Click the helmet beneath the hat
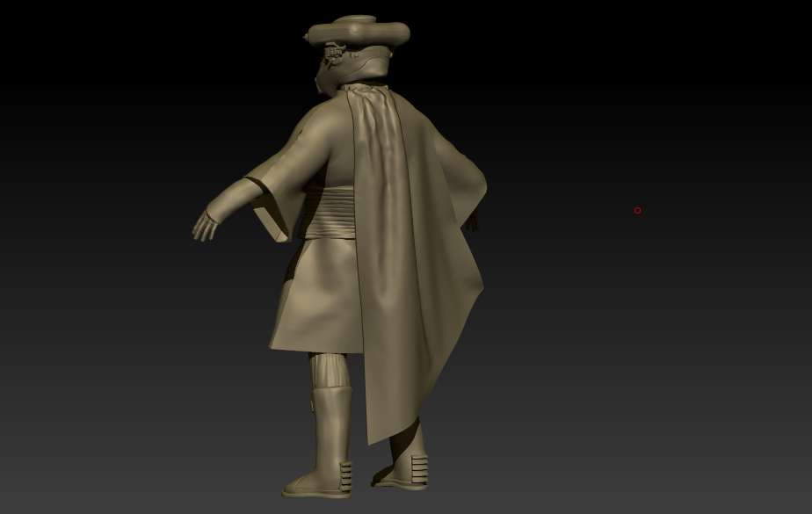This screenshot has width=812, height=514. 353,68
